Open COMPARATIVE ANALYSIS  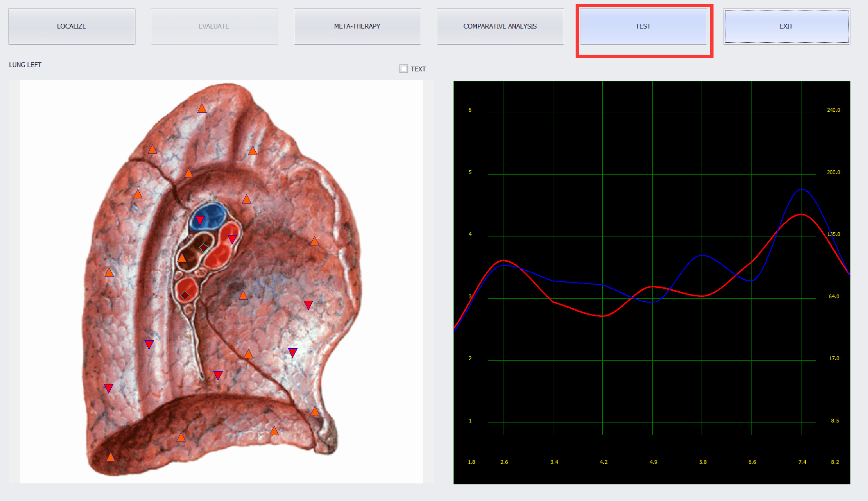501,26
